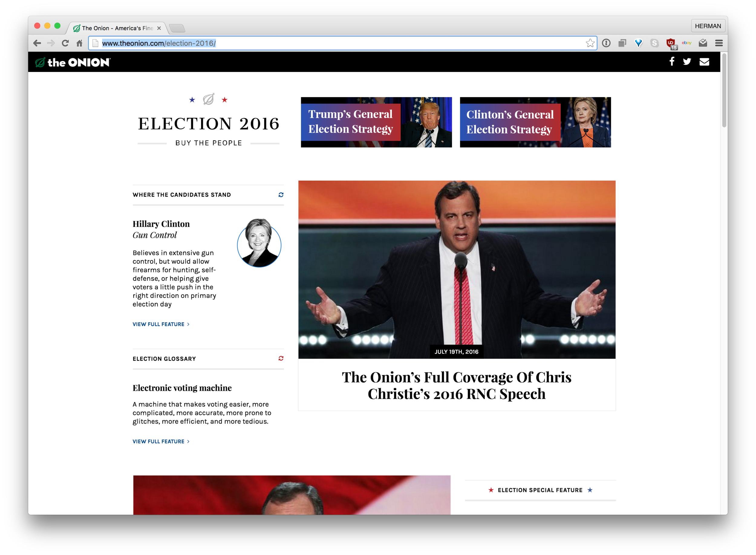
Task: Open a new browser tab
Action: click(x=177, y=28)
